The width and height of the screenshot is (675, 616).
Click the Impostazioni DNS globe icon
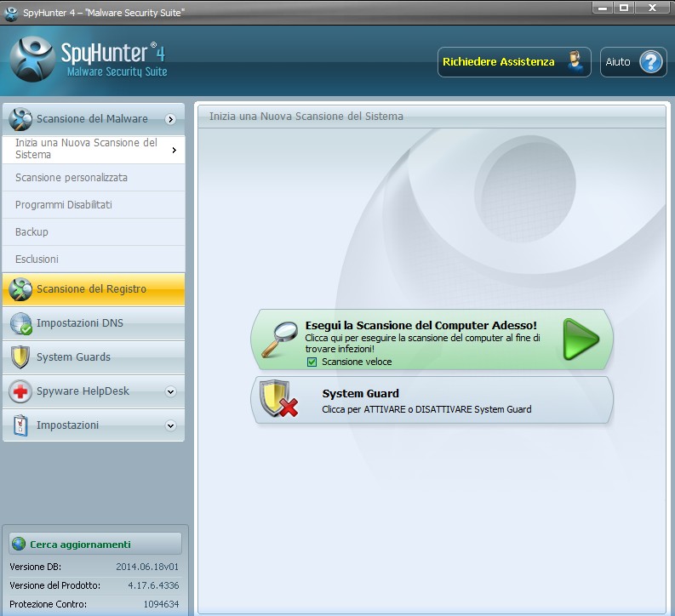point(20,323)
